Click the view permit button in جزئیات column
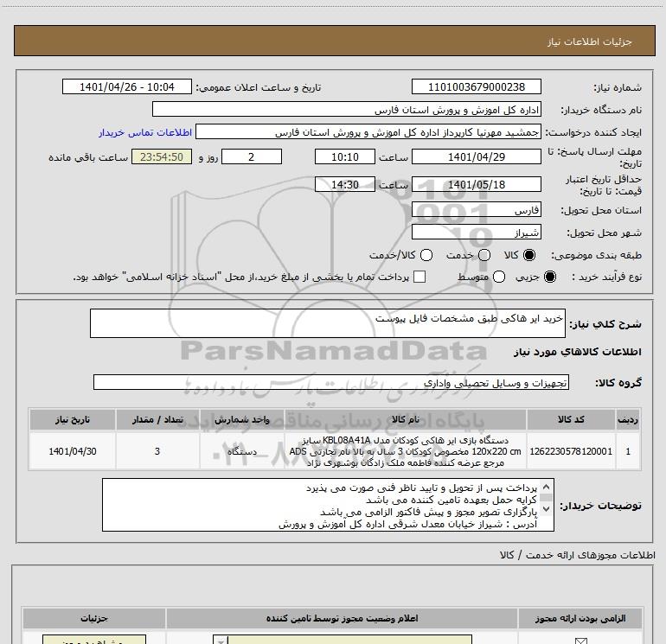The width and height of the screenshot is (666, 644). 94,640
